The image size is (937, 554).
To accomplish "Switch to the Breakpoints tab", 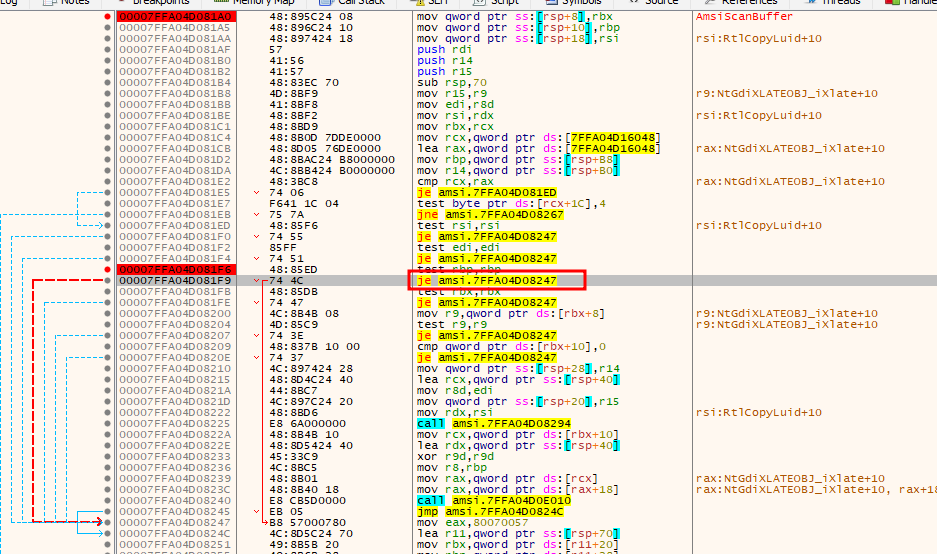I will pyautogui.click(x=160, y=3).
